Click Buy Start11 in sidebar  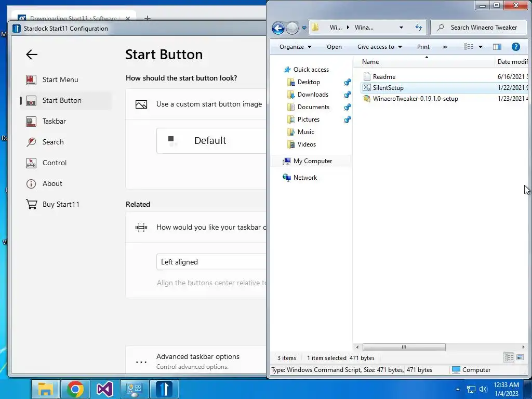point(65,204)
